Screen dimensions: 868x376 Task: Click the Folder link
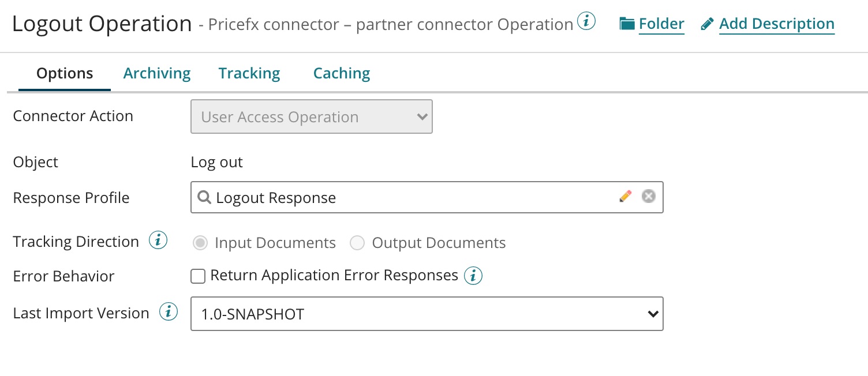[x=661, y=24]
